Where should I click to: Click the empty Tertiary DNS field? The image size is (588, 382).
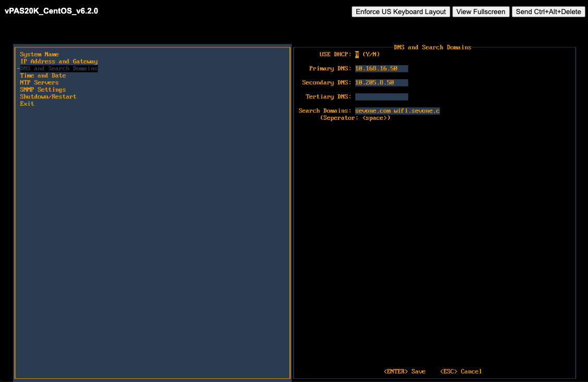pyautogui.click(x=381, y=97)
